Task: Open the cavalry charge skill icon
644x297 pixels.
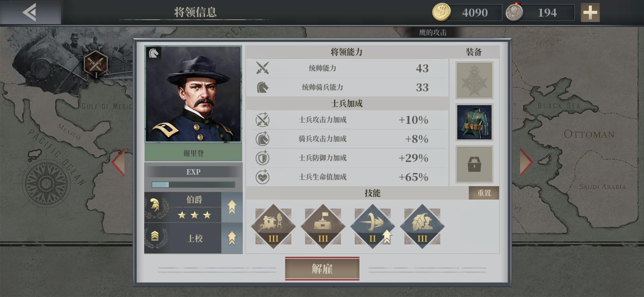Action: click(273, 226)
